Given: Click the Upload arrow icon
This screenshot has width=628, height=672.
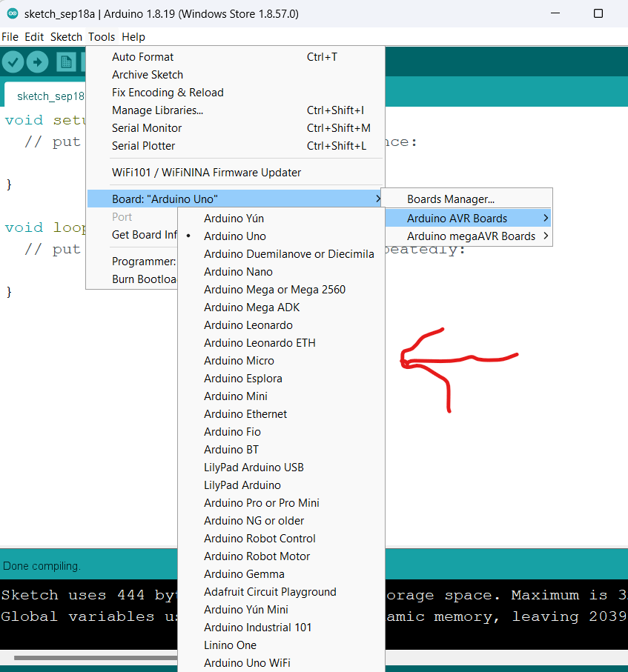Looking at the screenshot, I should (38, 61).
